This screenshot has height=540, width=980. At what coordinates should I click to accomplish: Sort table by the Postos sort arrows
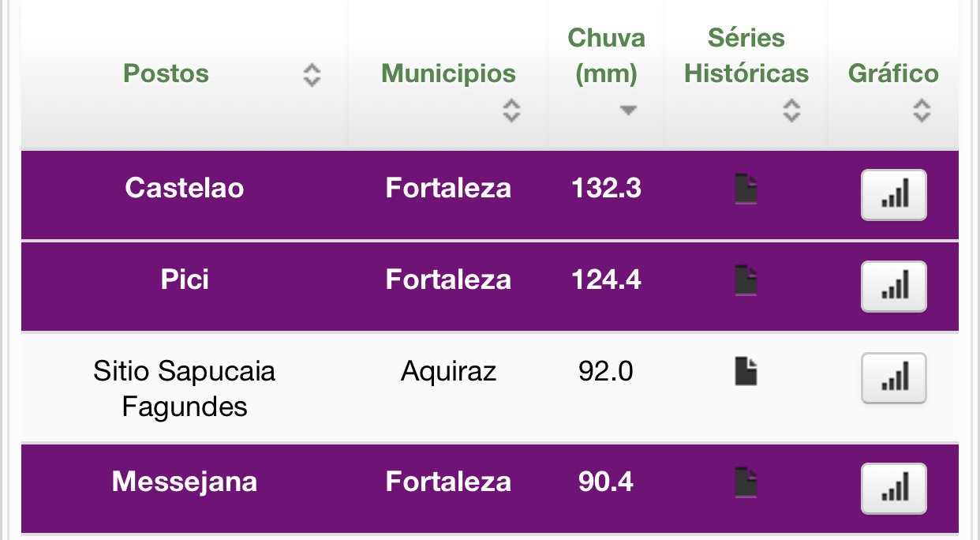pos(312,75)
